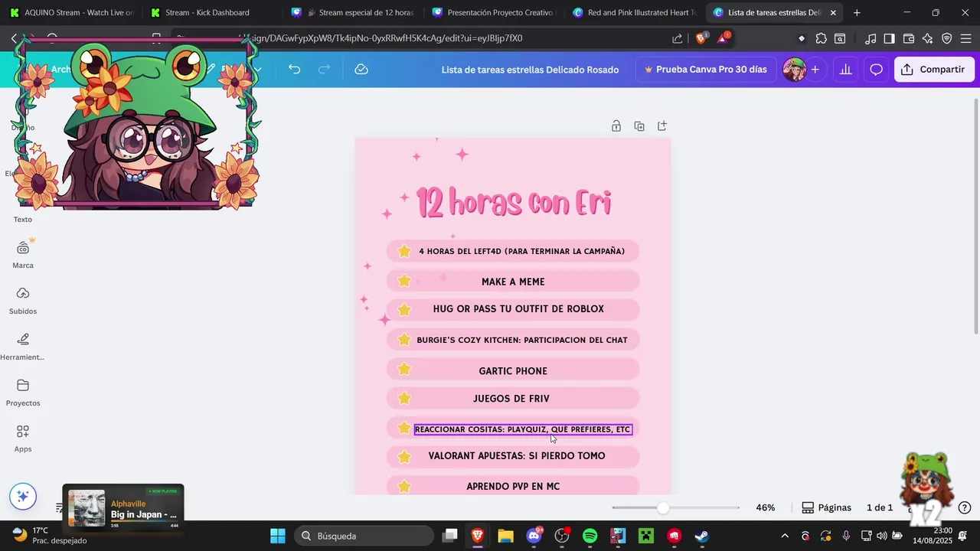Click the Canva page vertical scrollbar
Viewport: 980px width, 551px height.
[x=975, y=216]
